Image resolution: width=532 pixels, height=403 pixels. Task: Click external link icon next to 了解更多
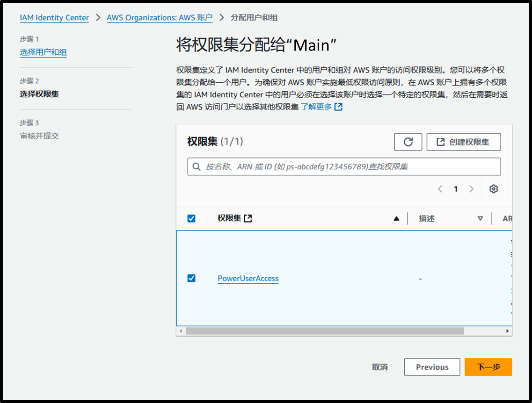tap(338, 107)
